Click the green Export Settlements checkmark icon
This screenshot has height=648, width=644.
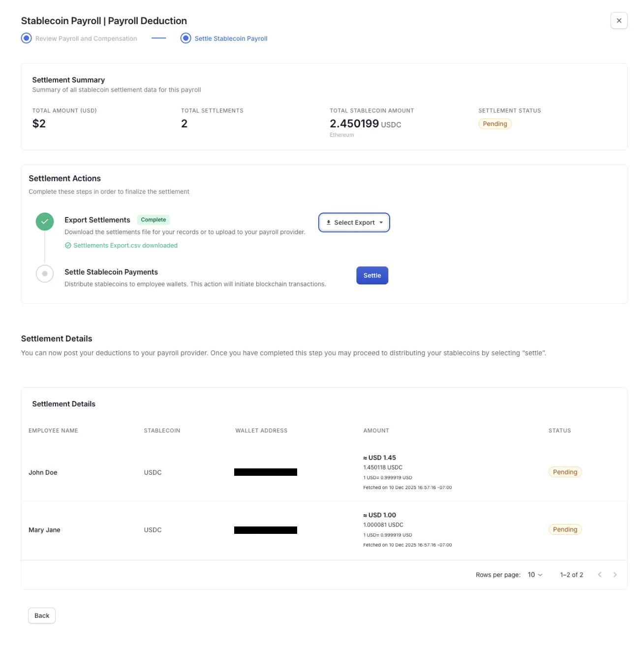tap(45, 221)
